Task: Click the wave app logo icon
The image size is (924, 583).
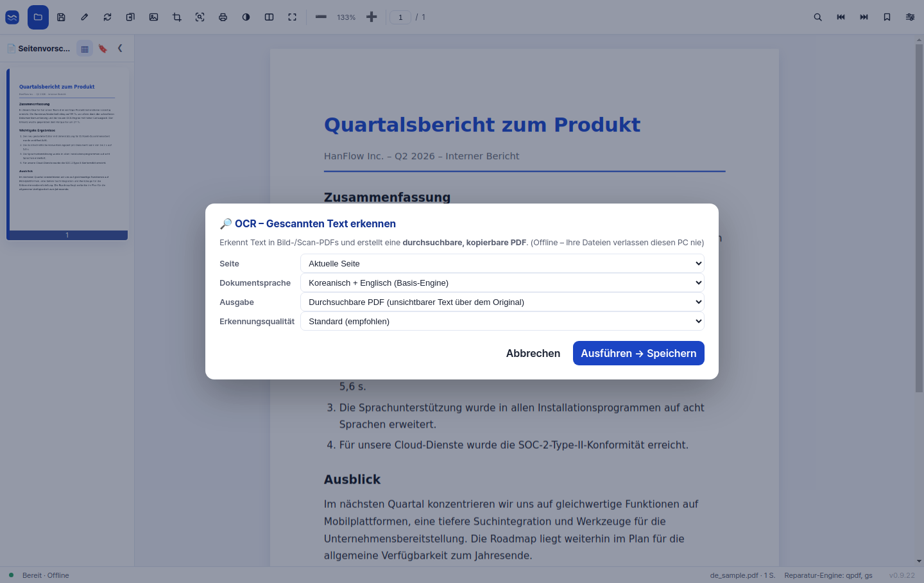Action: tap(12, 17)
